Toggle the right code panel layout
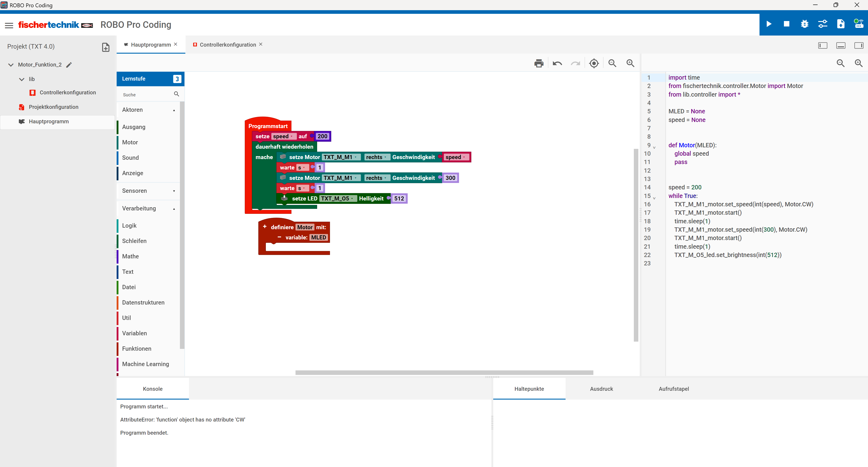This screenshot has width=868, height=467. click(859, 45)
